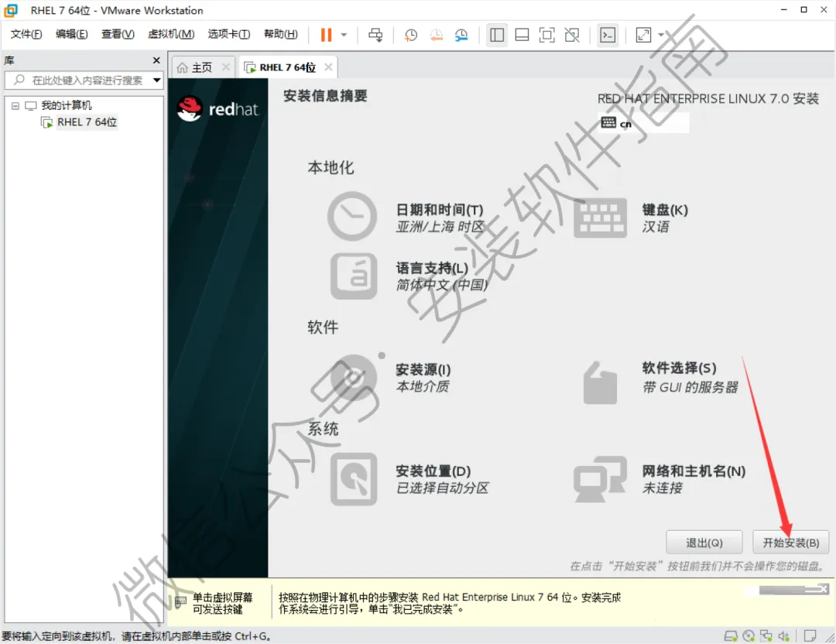Viewport: 836px width, 644px height.
Task: Click the library search input field
Action: tap(80, 80)
